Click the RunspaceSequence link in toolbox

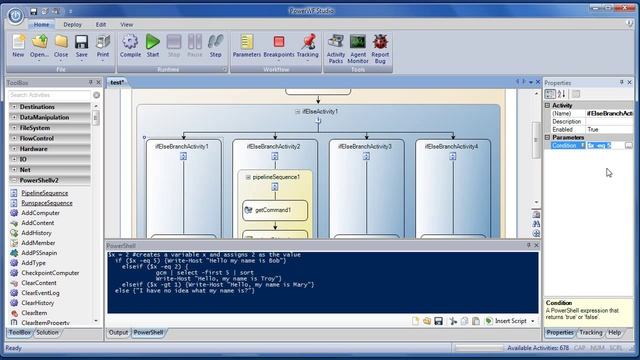(47, 203)
